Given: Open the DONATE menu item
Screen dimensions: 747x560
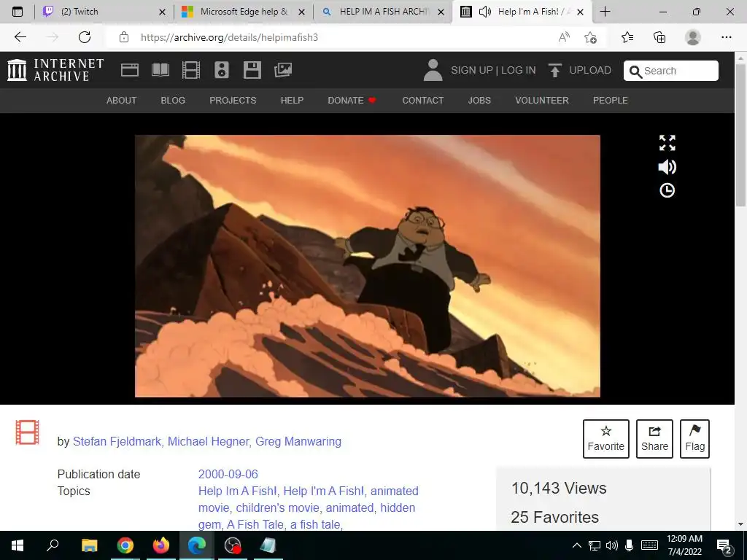Looking at the screenshot, I should point(352,101).
